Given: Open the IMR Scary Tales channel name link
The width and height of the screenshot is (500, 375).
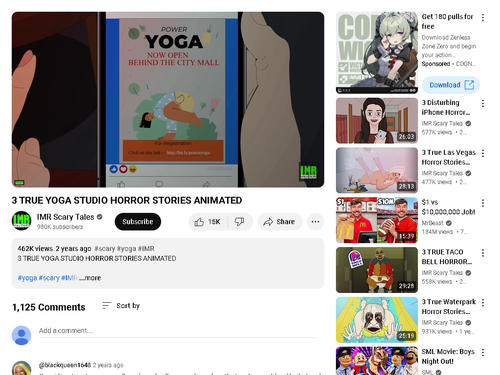Looking at the screenshot, I should (x=65, y=217).
